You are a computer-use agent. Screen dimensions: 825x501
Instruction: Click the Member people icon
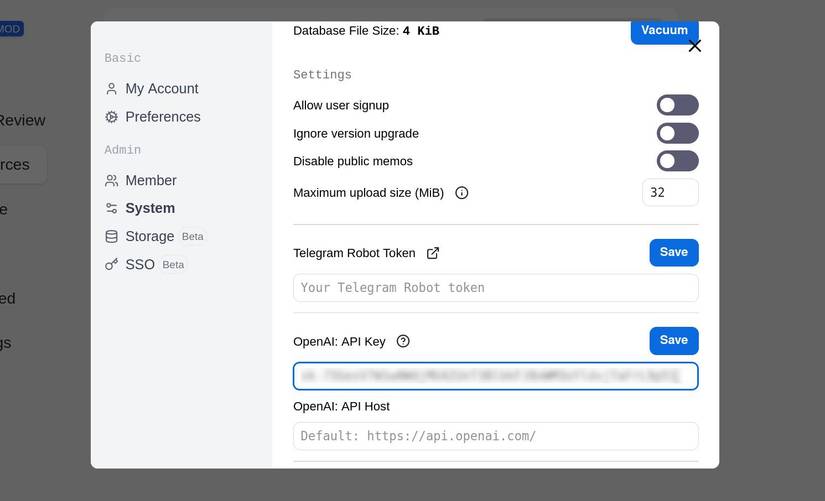coord(112,181)
